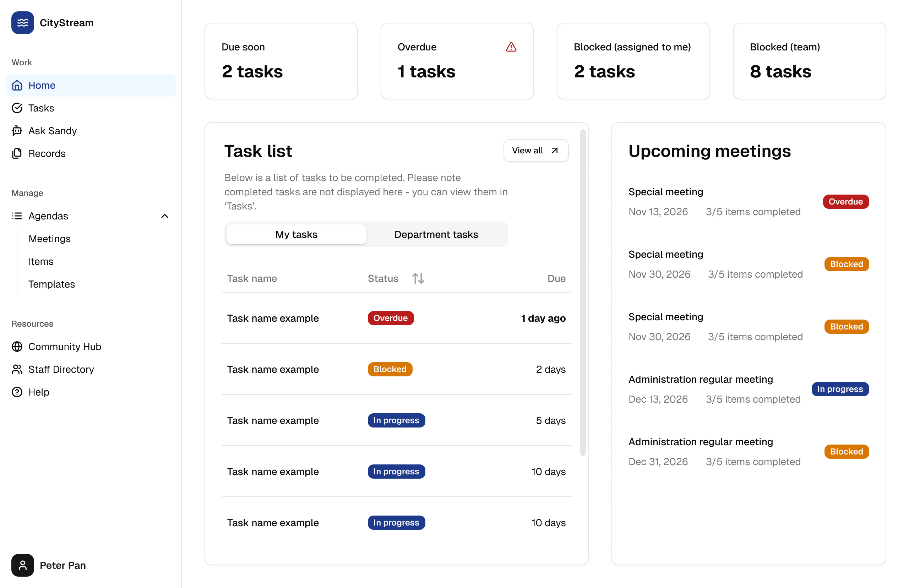This screenshot has width=909, height=588.
Task: Open the Blocked (team) summary card
Action: tap(809, 61)
